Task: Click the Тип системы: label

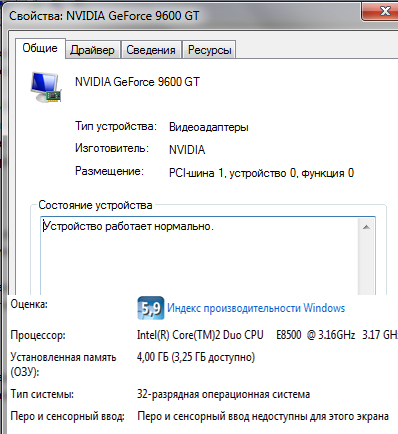Action: point(42,394)
